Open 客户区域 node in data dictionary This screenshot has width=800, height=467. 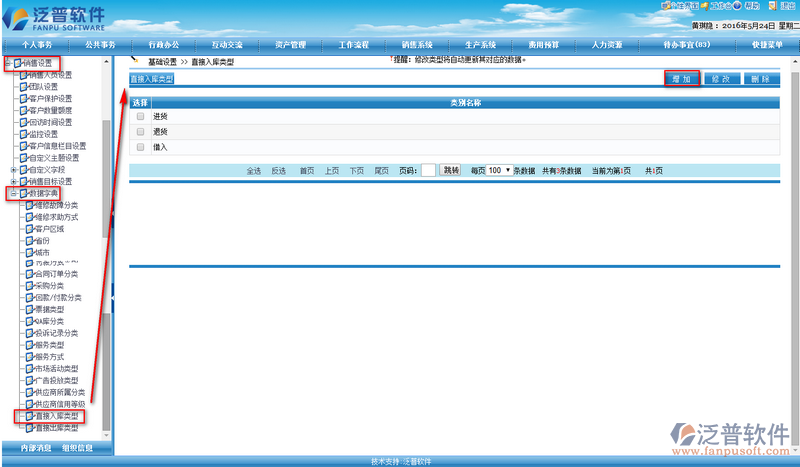pyautogui.click(x=48, y=229)
